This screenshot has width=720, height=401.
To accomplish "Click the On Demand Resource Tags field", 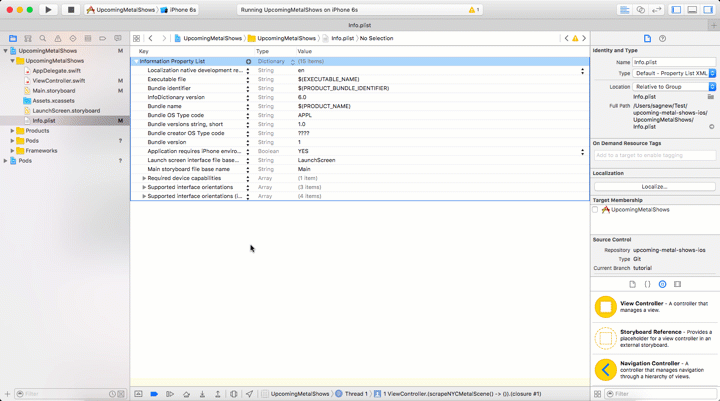I will pos(655,155).
